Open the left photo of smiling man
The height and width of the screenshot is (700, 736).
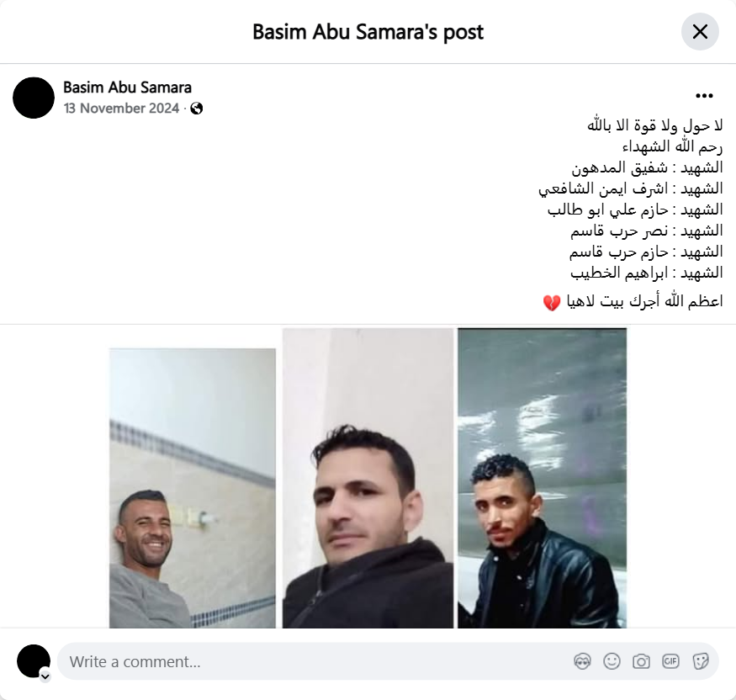pos(193,488)
